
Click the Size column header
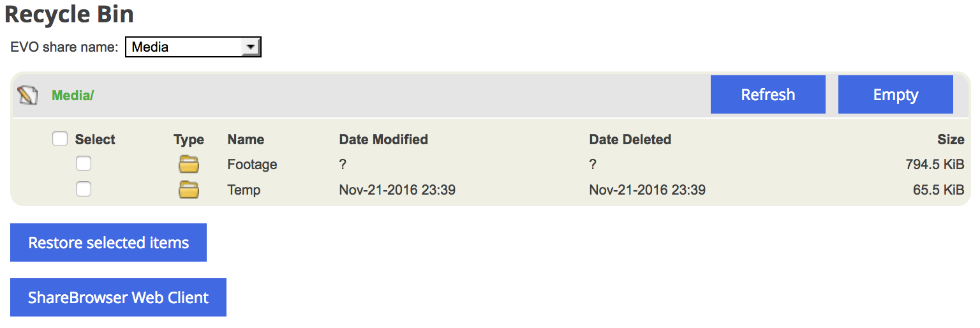[951, 140]
